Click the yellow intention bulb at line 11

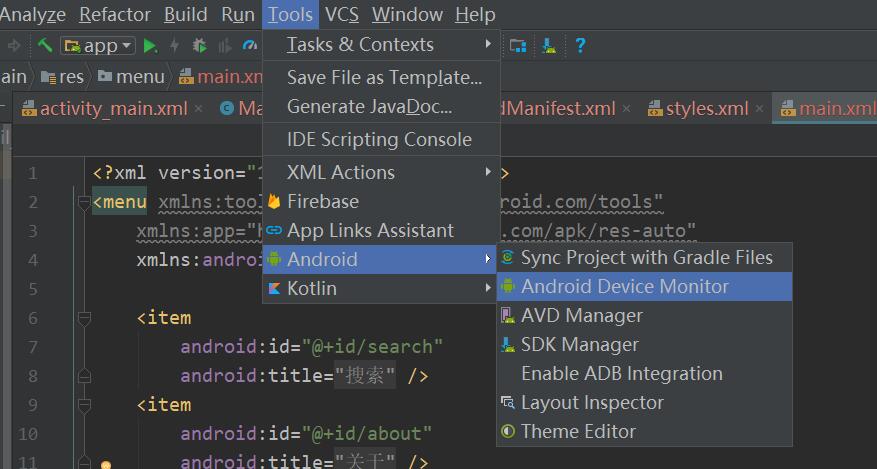pos(105,465)
